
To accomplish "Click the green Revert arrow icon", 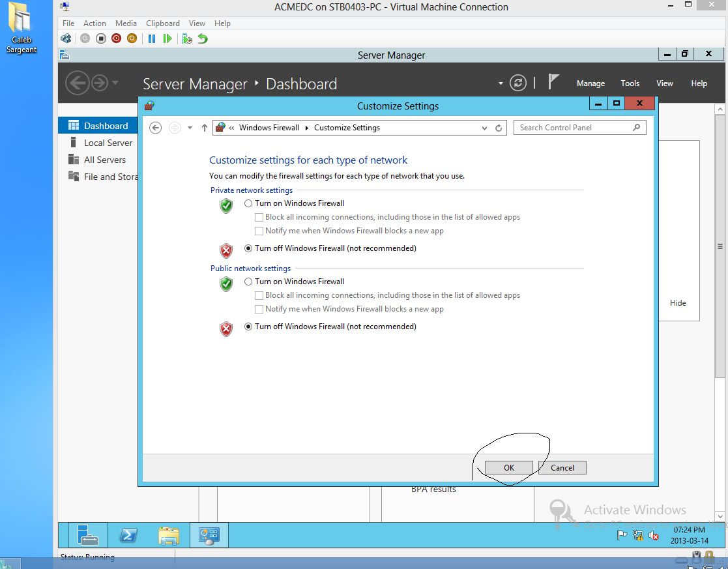I will 203,38.
